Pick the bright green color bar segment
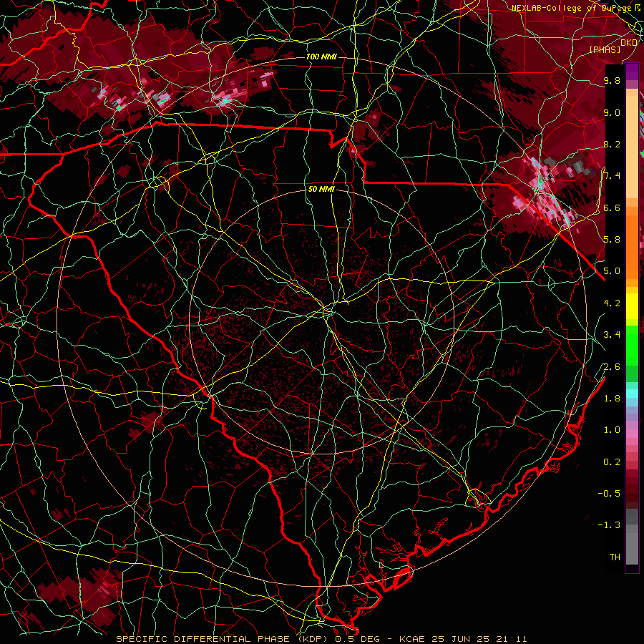The image size is (644, 644). (x=632, y=345)
